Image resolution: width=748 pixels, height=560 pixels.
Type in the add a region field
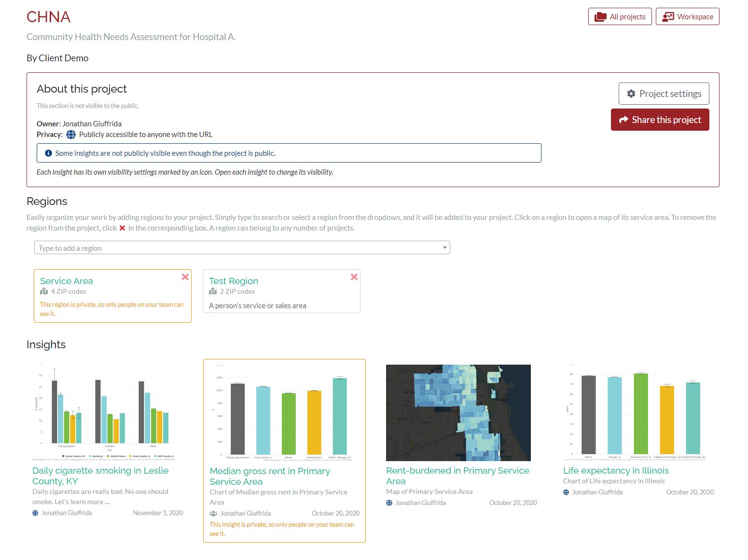(x=236, y=248)
